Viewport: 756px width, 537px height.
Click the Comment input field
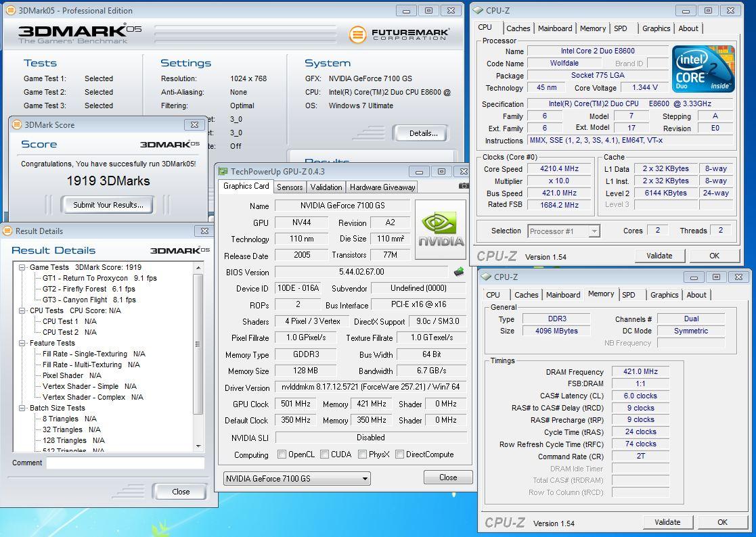point(125,463)
